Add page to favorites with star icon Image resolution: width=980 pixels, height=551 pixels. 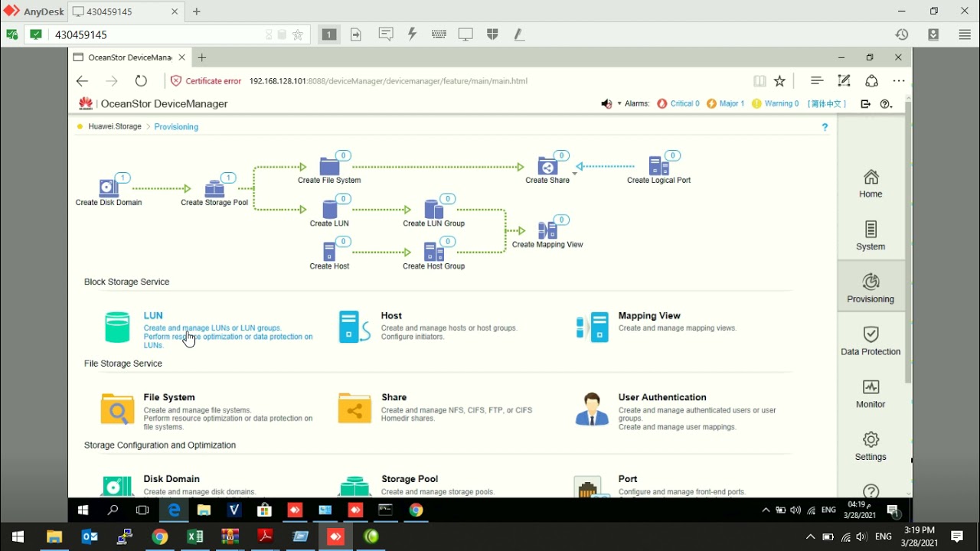779,81
